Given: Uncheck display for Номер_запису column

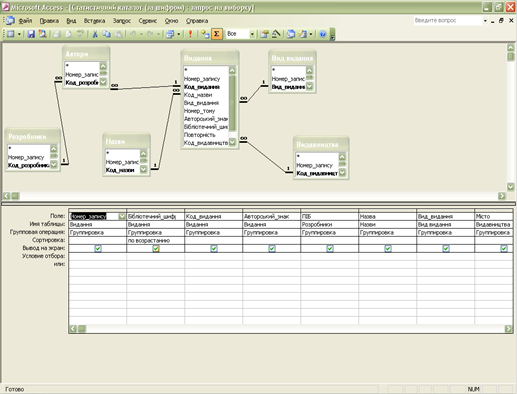Looking at the screenshot, I should 98,248.
